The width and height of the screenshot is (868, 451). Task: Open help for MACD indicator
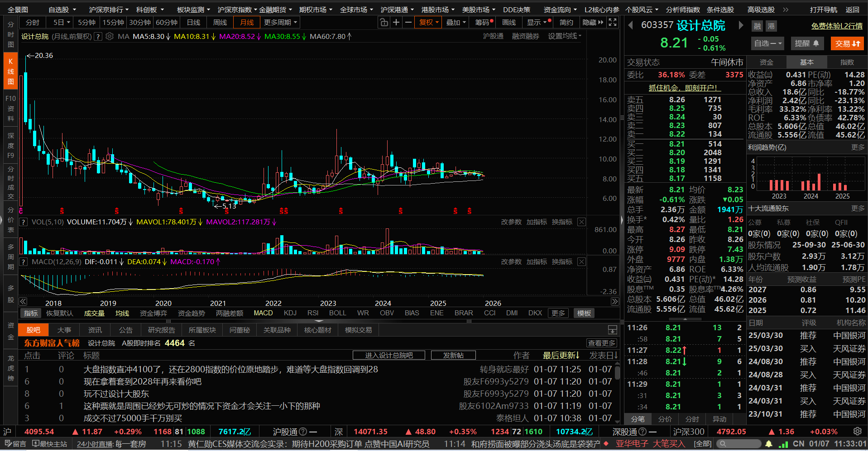pos(24,261)
